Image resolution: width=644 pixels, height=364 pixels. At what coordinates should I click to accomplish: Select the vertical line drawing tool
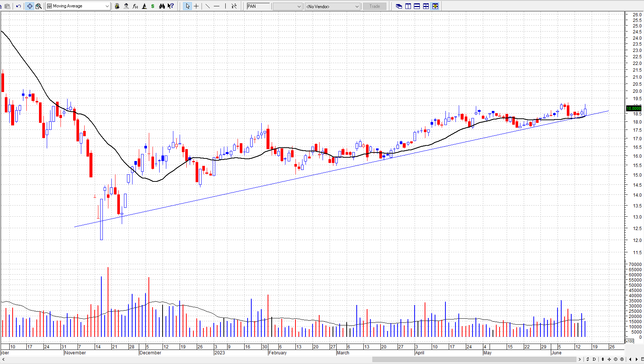click(x=225, y=6)
